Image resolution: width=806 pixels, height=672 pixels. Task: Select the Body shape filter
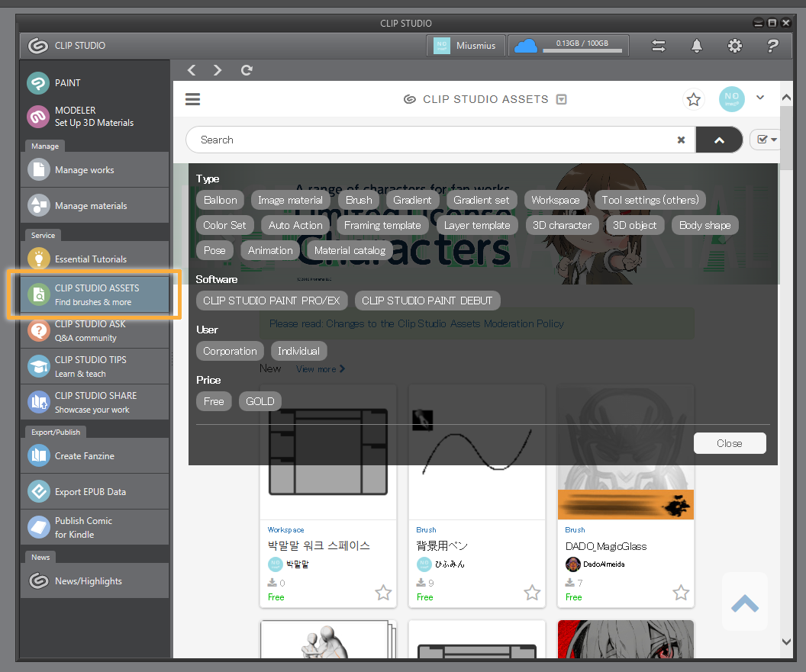tap(704, 225)
